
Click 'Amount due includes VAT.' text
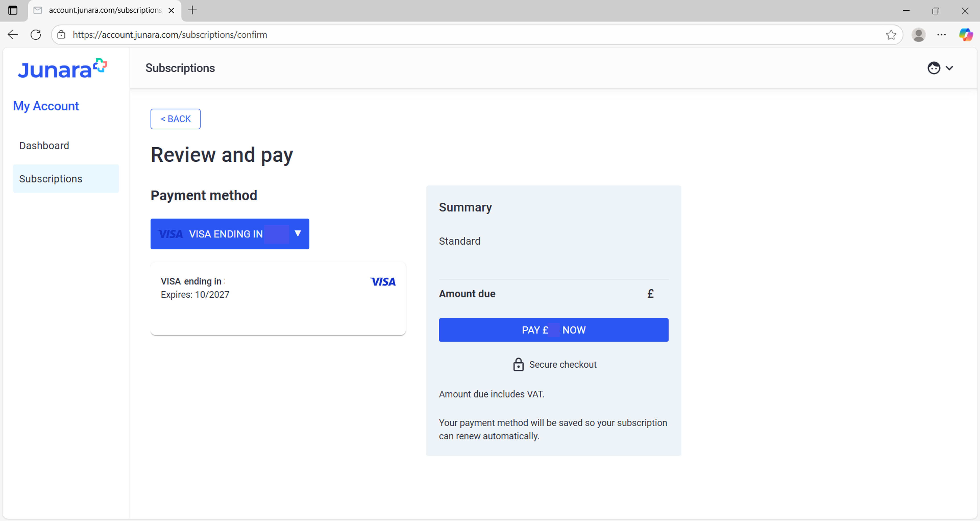click(x=492, y=394)
